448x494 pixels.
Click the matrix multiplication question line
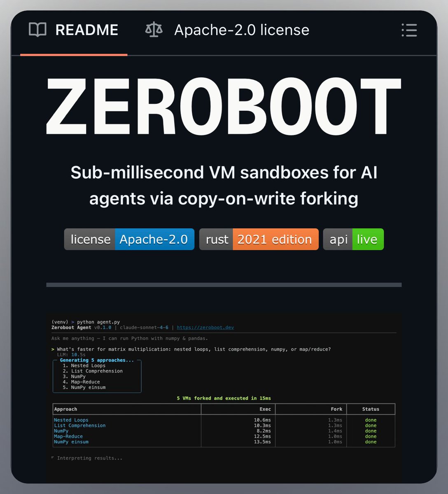(191, 349)
